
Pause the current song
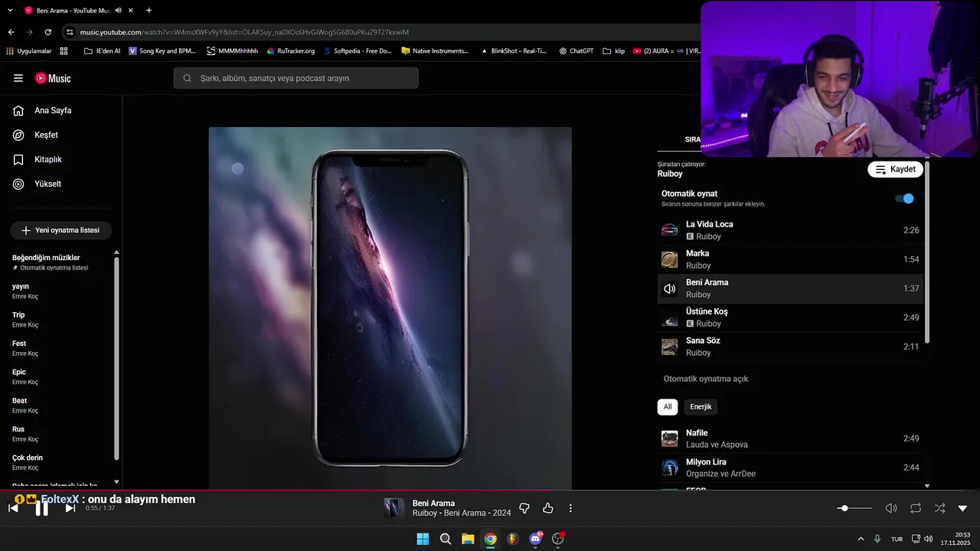tap(42, 508)
